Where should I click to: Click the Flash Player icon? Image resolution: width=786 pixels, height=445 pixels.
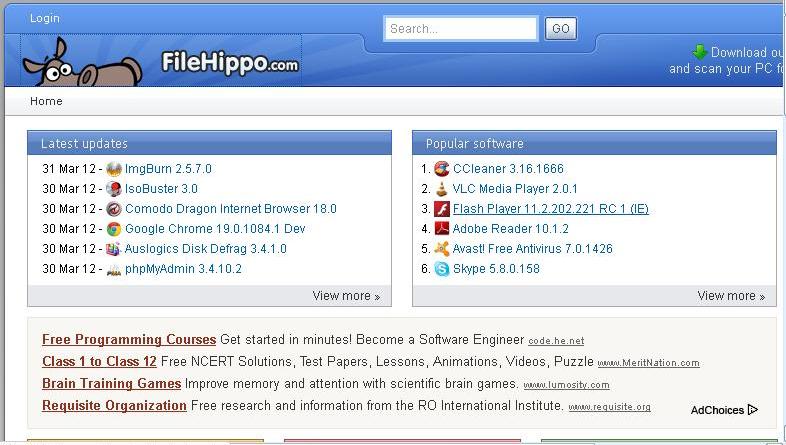point(442,209)
